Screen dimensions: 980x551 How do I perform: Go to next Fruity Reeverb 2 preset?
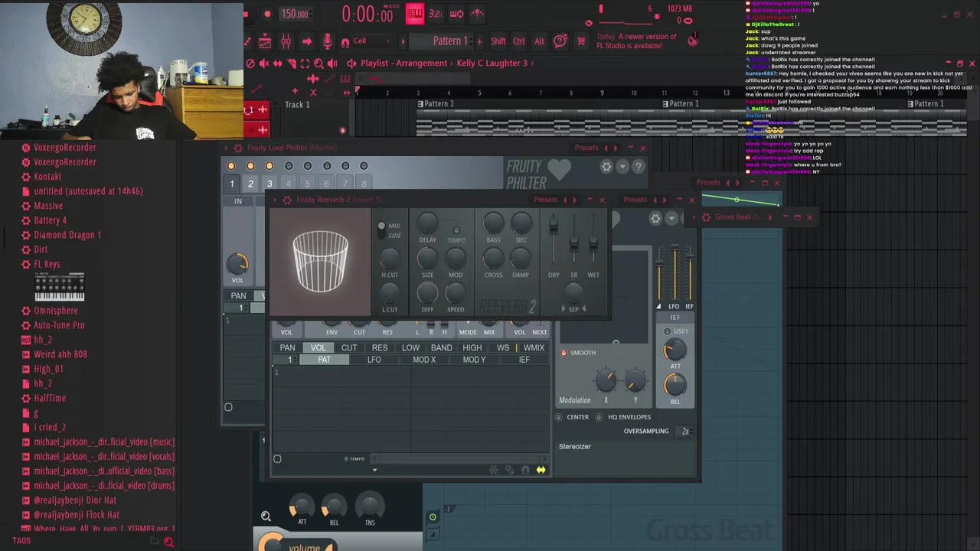point(575,200)
